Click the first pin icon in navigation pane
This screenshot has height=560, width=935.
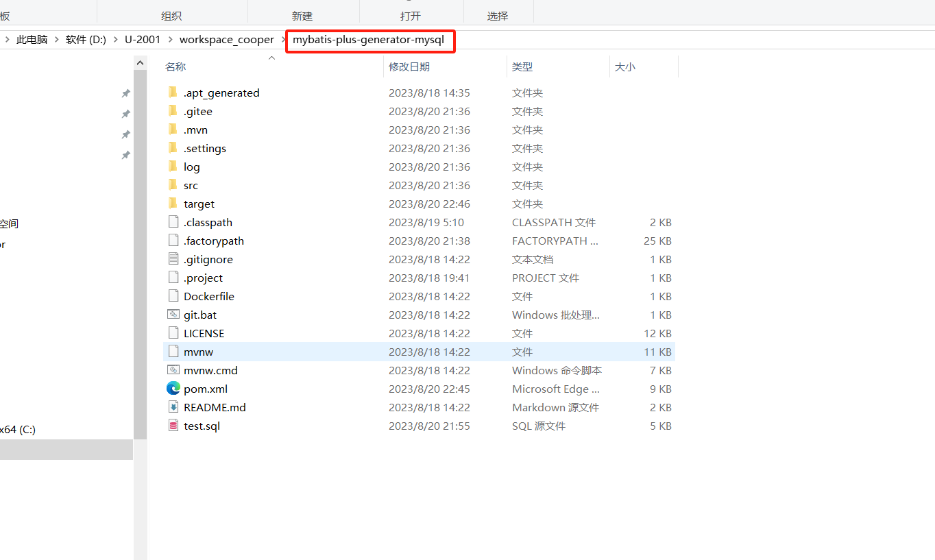pyautogui.click(x=125, y=93)
